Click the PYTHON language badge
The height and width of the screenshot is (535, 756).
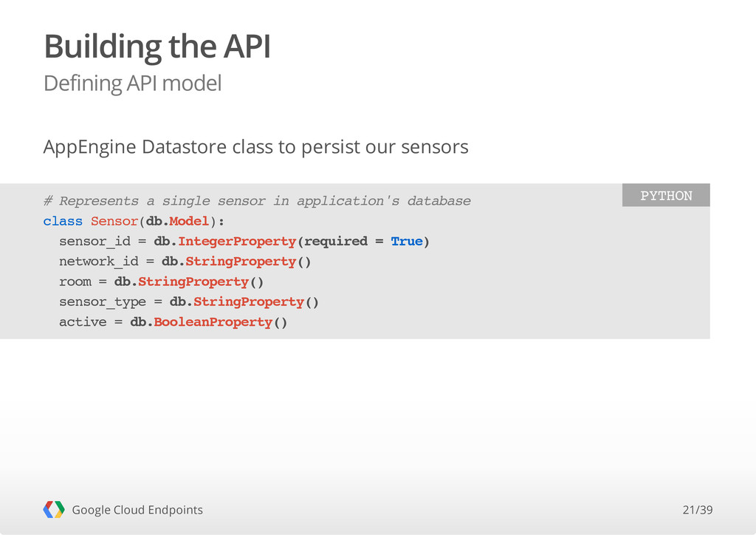point(666,195)
